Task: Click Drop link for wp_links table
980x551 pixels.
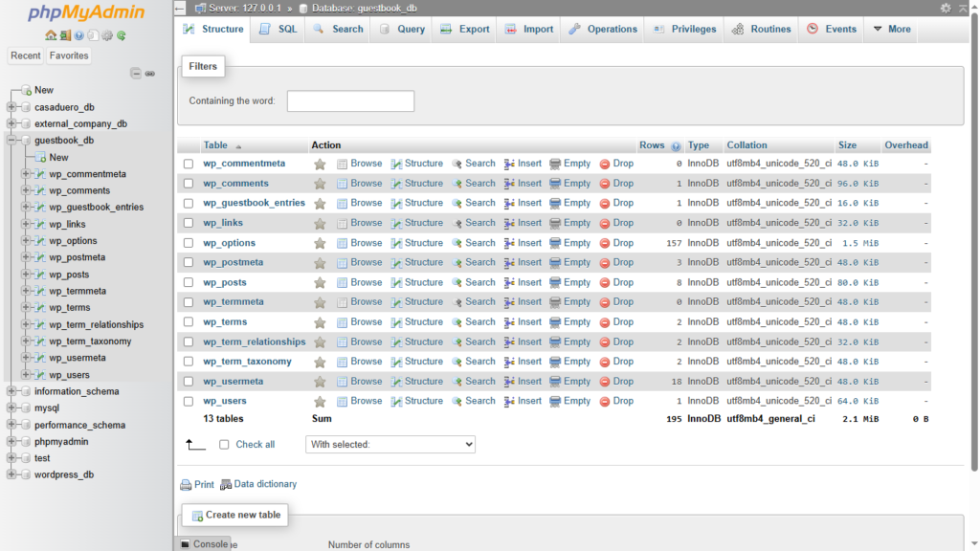Action: (617, 223)
